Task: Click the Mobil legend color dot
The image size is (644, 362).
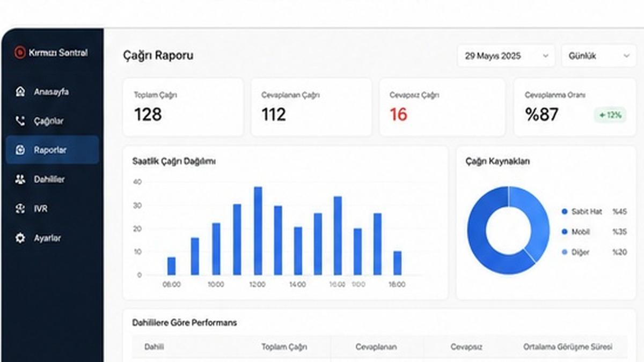Action: pyautogui.click(x=564, y=232)
